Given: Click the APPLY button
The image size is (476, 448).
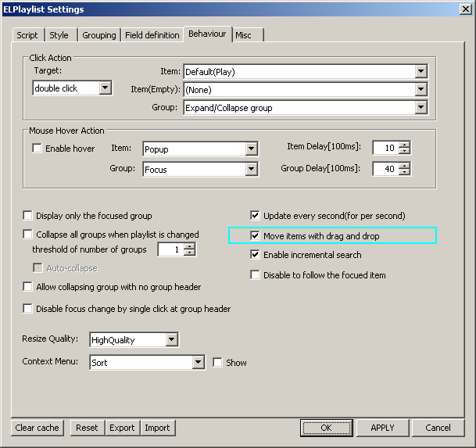Looking at the screenshot, I should [x=382, y=428].
